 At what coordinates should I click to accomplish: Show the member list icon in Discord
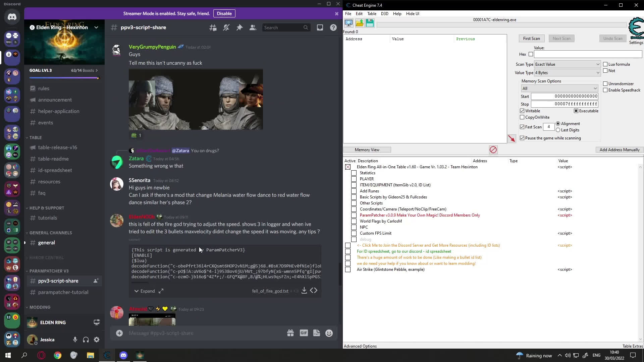(253, 27)
